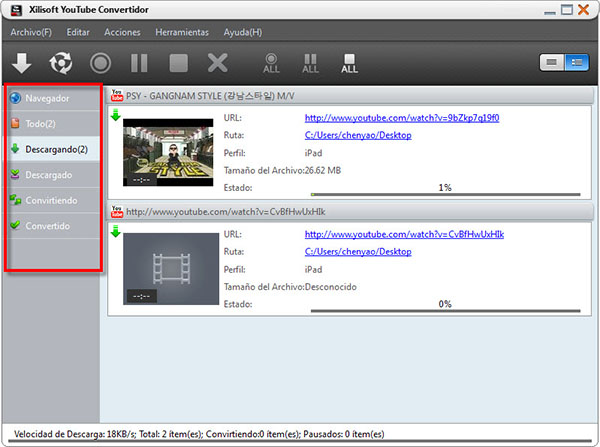Open the Editar menu

coord(78,32)
